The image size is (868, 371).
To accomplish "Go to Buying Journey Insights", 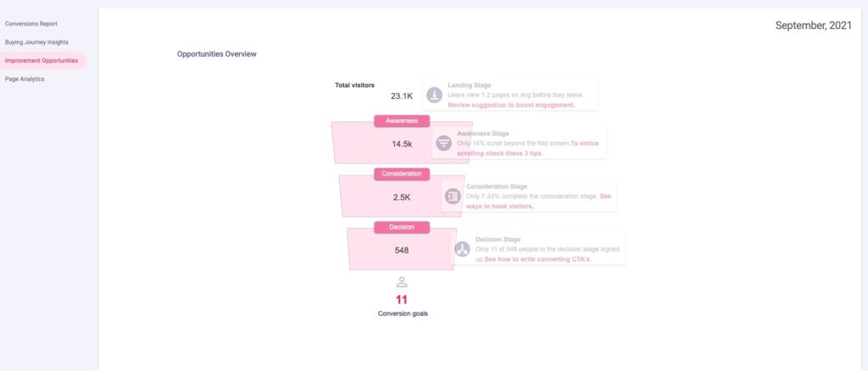I will point(36,42).
